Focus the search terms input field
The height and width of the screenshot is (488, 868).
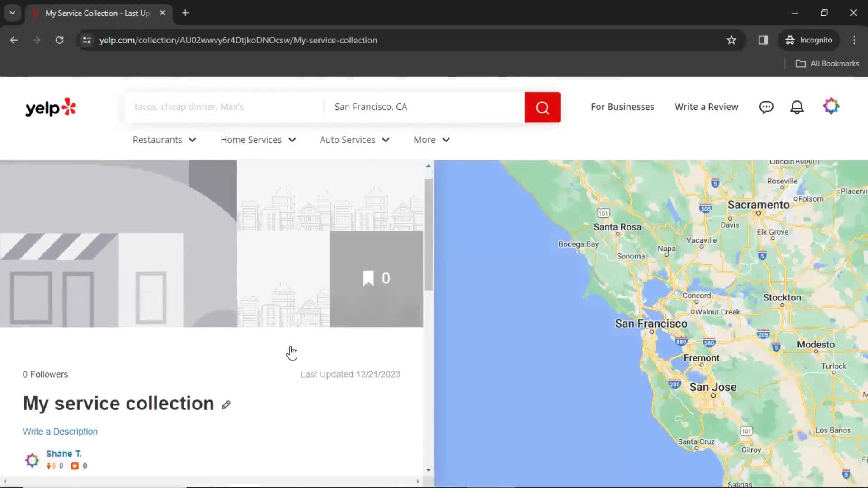[x=225, y=107]
